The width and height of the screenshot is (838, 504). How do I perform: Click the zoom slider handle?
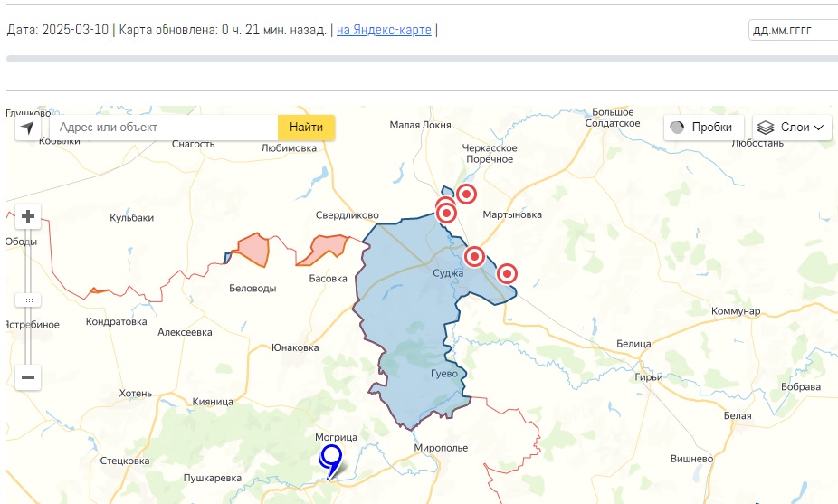click(28, 300)
